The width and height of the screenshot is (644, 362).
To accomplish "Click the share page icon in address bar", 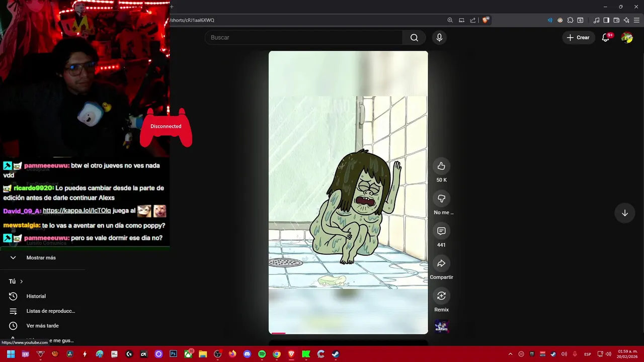I will pos(473,20).
